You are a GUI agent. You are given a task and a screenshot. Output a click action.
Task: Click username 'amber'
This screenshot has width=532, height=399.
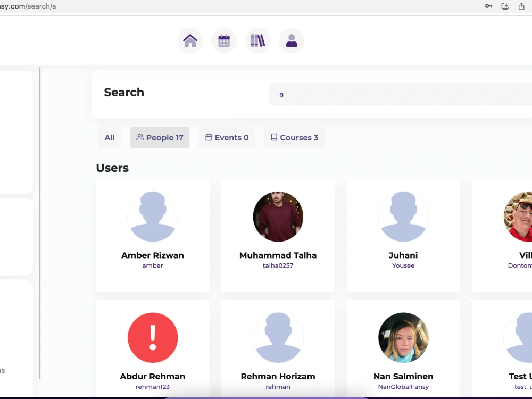[153, 265]
